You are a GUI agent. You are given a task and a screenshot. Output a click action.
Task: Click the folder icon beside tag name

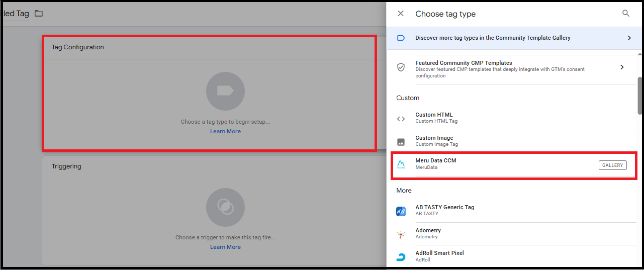(x=39, y=14)
